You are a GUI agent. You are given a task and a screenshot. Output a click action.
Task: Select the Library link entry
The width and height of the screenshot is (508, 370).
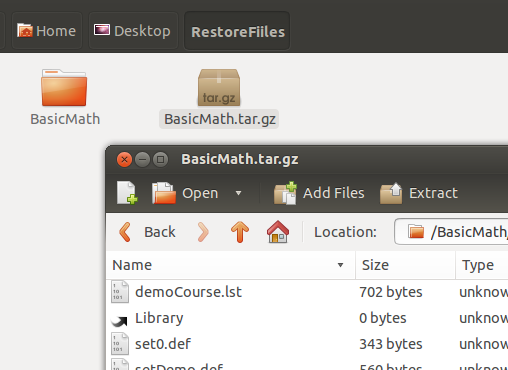tap(307, 318)
